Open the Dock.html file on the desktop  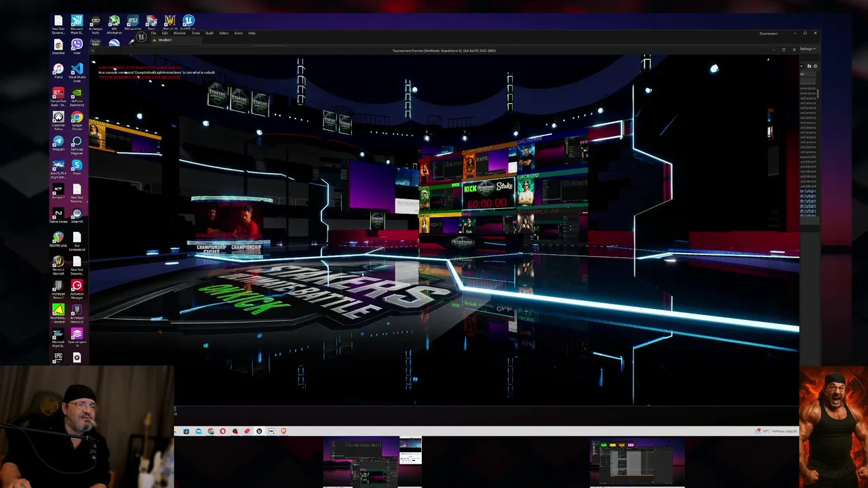point(58,46)
